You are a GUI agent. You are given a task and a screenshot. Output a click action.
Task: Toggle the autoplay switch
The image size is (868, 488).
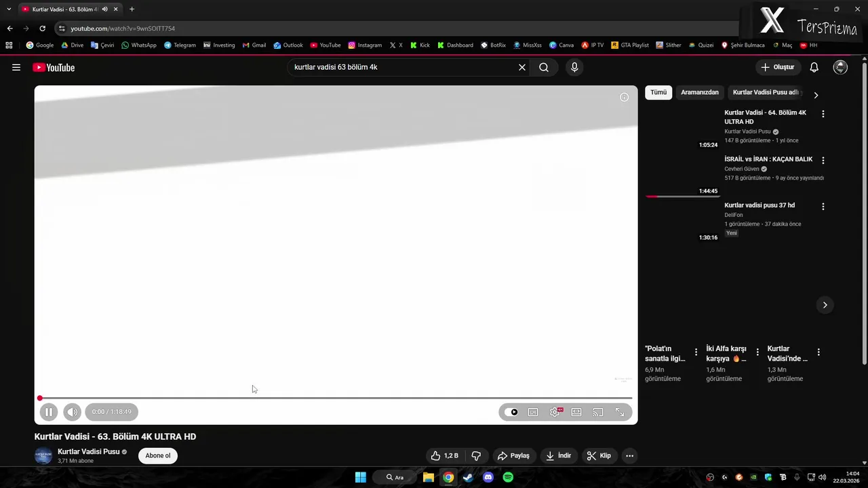pos(511,412)
